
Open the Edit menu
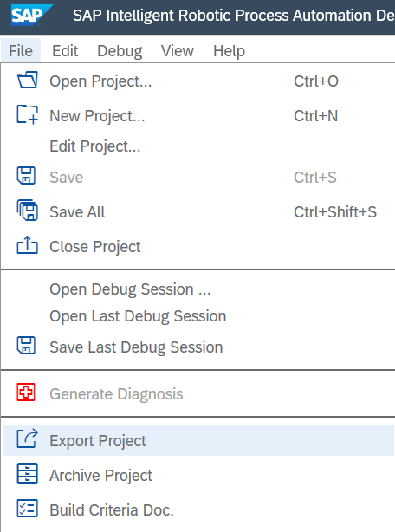click(x=65, y=51)
